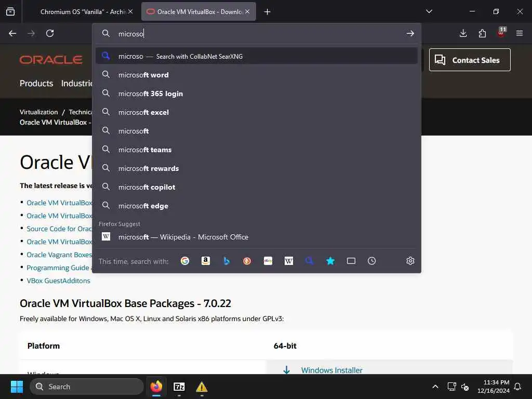Open the notifications bell icon
Image resolution: width=532 pixels, height=399 pixels.
pyautogui.click(x=518, y=387)
